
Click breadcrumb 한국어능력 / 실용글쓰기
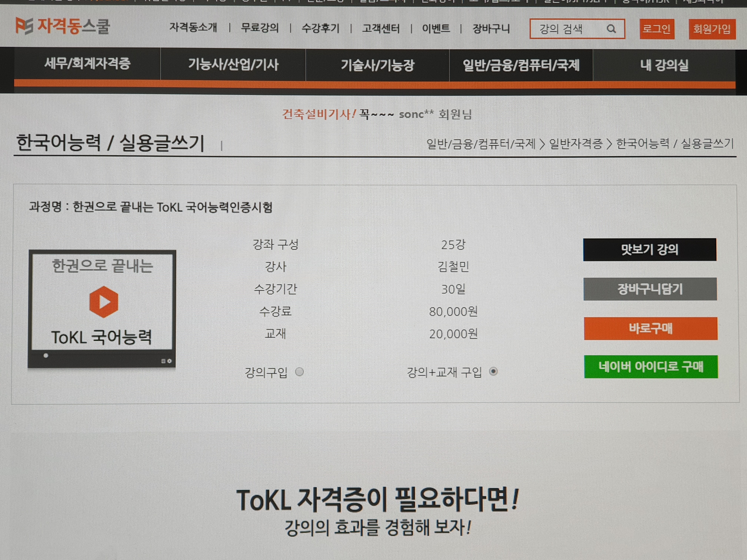[x=675, y=144]
